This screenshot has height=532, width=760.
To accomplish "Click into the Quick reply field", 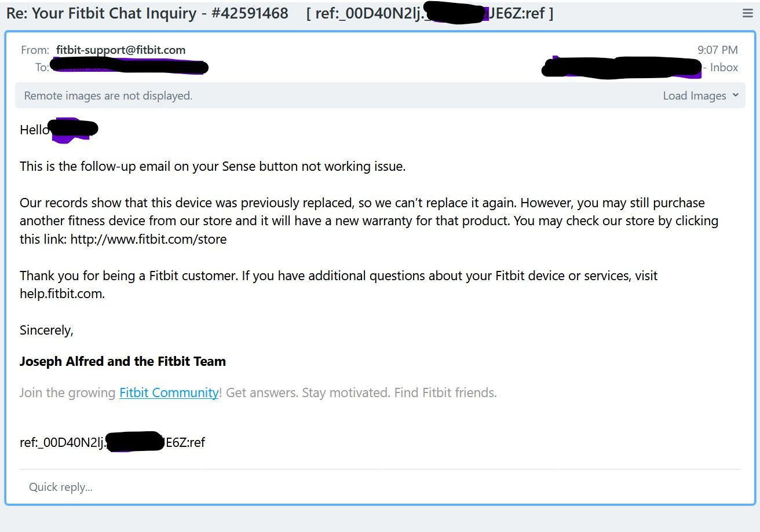I will pos(61,487).
